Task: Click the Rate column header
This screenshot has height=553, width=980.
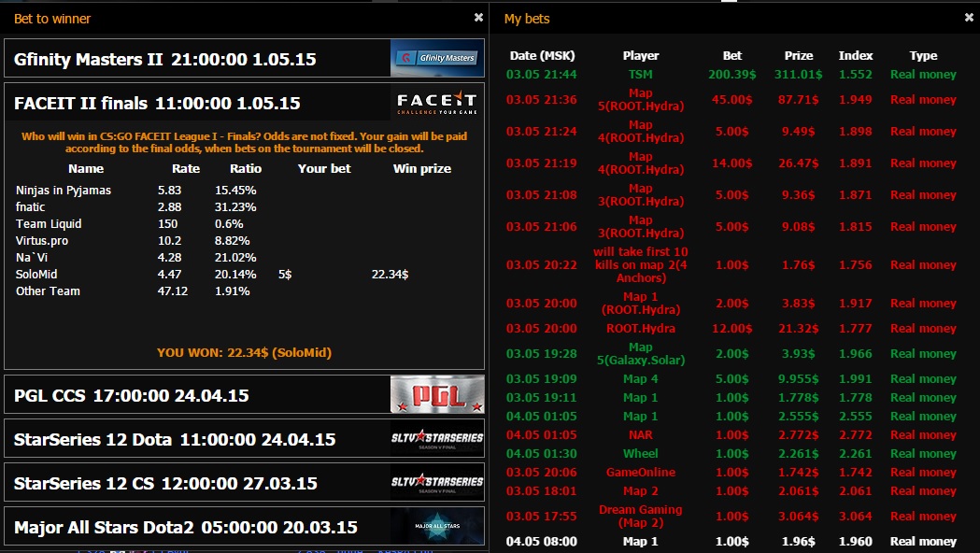Action: tap(186, 169)
